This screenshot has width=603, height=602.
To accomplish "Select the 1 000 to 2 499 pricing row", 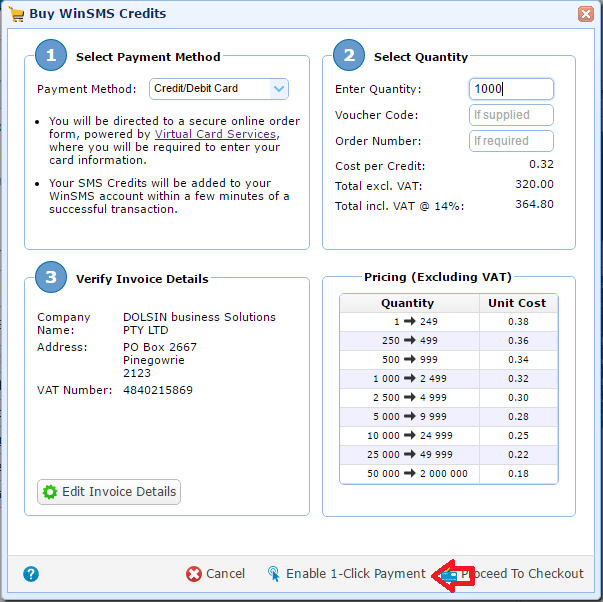I will [x=448, y=379].
